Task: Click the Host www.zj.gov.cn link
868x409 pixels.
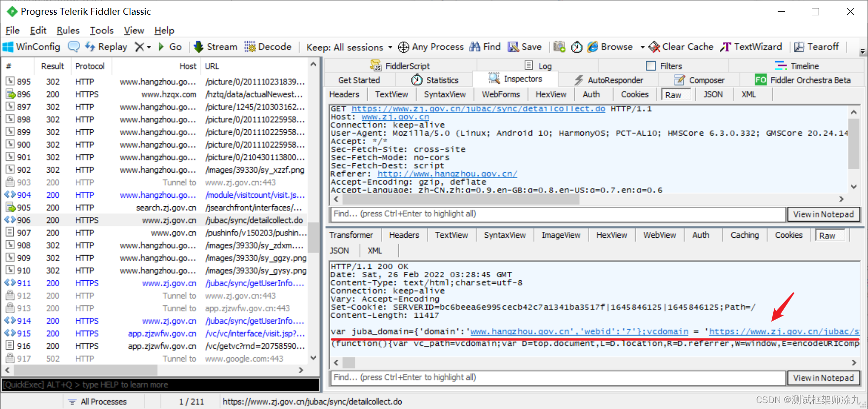Action: point(395,117)
